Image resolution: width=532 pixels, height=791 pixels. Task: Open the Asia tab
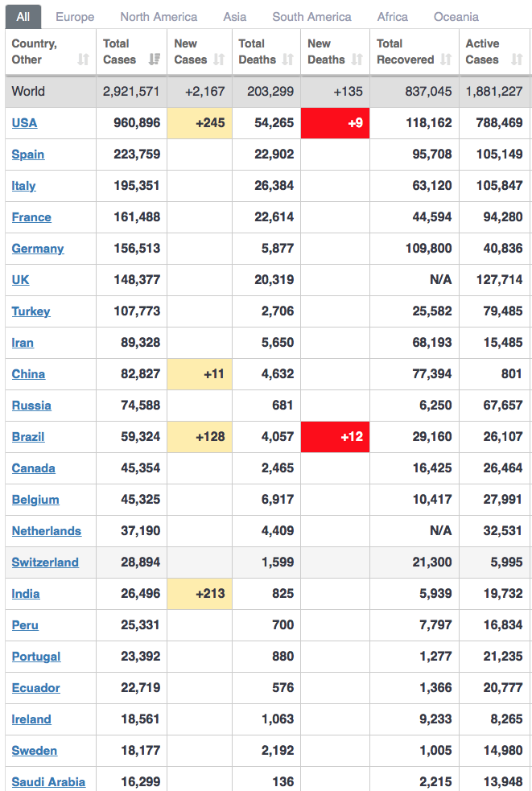coord(235,17)
